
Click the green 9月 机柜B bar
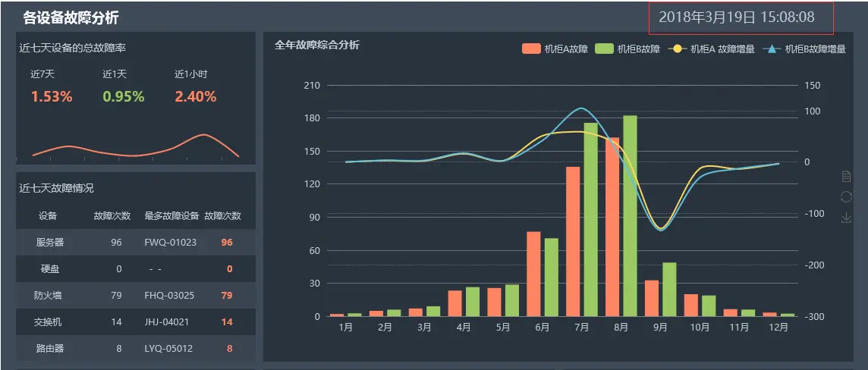pyautogui.click(x=669, y=290)
